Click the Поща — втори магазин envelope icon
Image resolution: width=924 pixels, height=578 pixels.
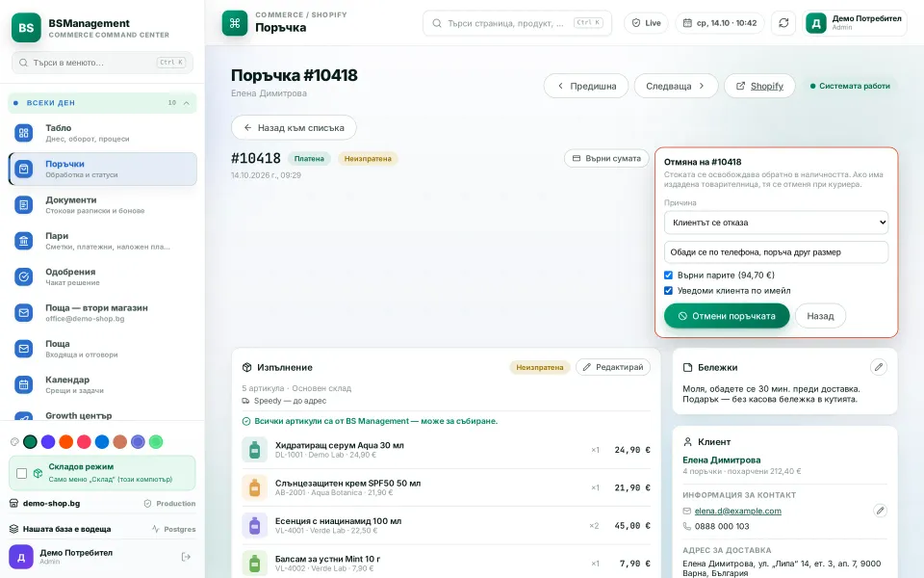point(23,312)
